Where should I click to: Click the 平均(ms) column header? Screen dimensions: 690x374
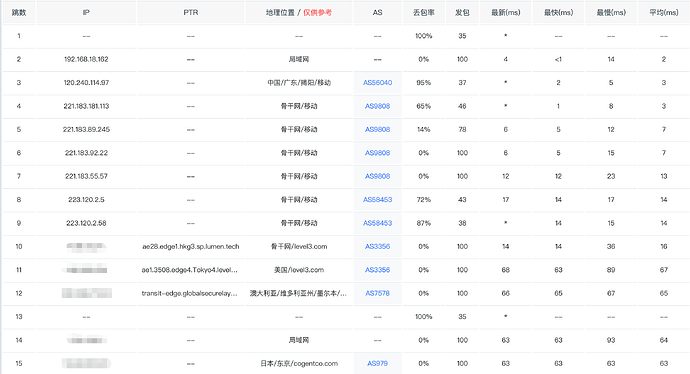(664, 12)
